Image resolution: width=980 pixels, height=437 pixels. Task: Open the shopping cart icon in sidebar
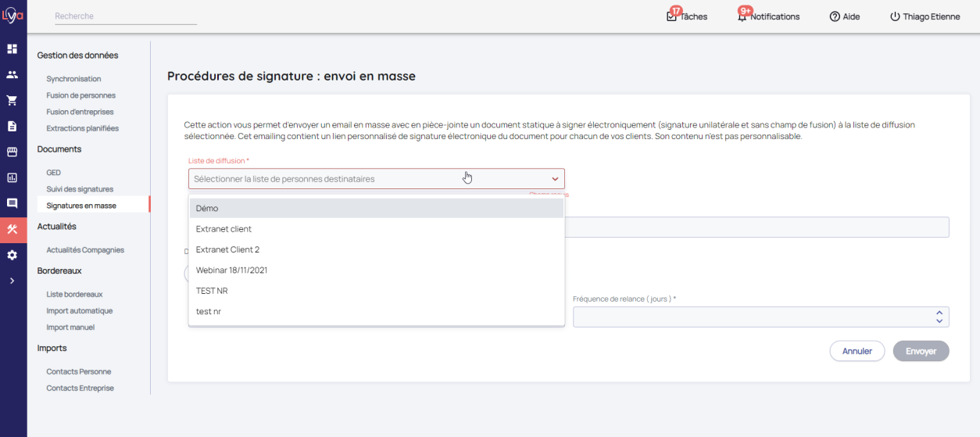[x=13, y=100]
